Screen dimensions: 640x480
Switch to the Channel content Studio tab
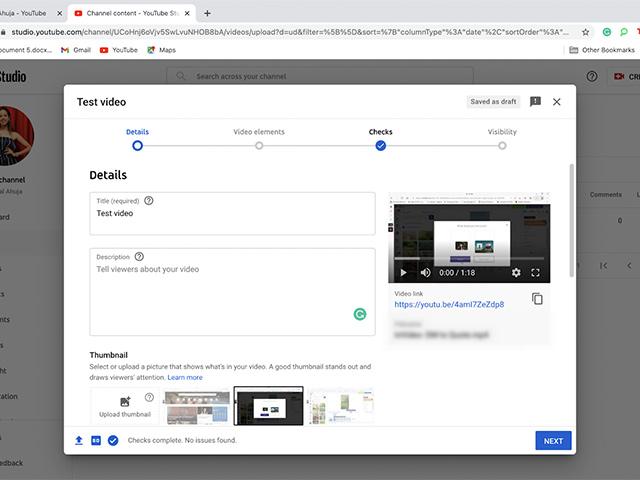tap(132, 13)
